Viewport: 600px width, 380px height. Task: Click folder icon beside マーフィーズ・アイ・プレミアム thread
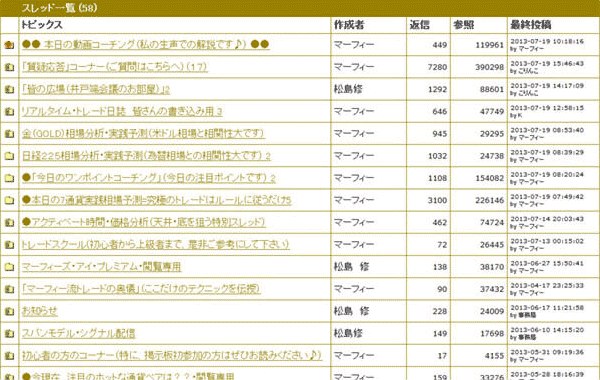coord(9,267)
